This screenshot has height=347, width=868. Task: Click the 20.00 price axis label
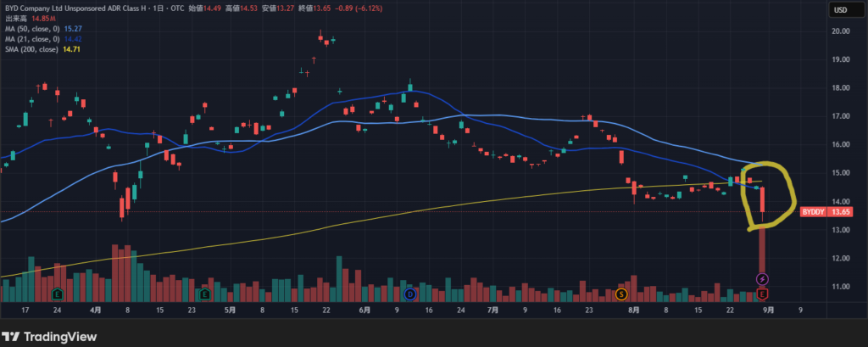[842, 31]
